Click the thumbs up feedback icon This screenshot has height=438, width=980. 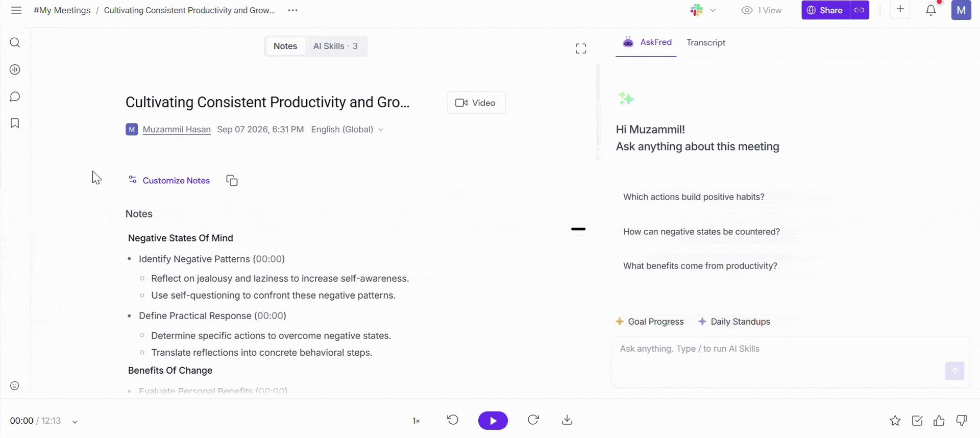(x=939, y=421)
